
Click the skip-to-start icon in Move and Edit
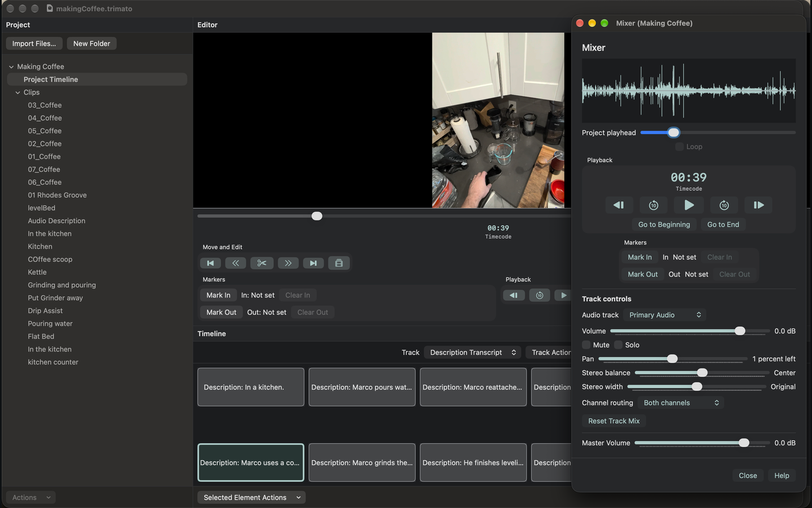[210, 263]
